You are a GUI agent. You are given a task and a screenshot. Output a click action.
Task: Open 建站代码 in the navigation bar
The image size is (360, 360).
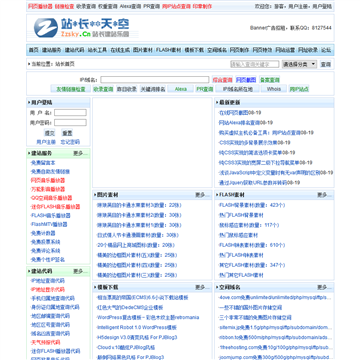[74, 50]
